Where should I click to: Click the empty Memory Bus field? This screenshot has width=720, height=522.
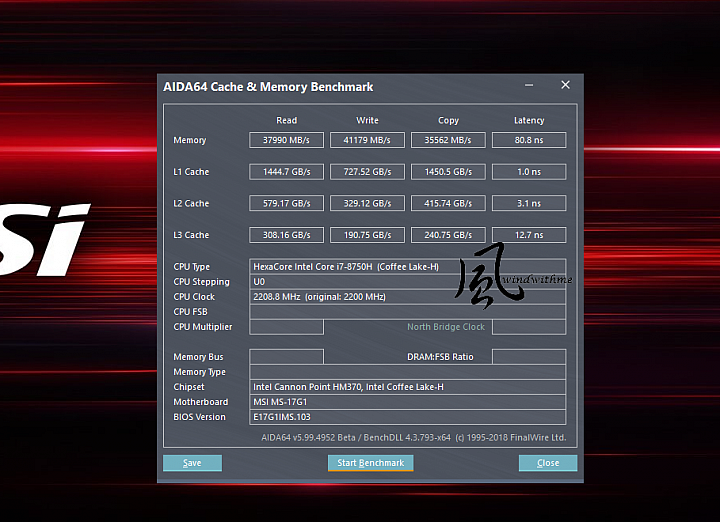[287, 357]
